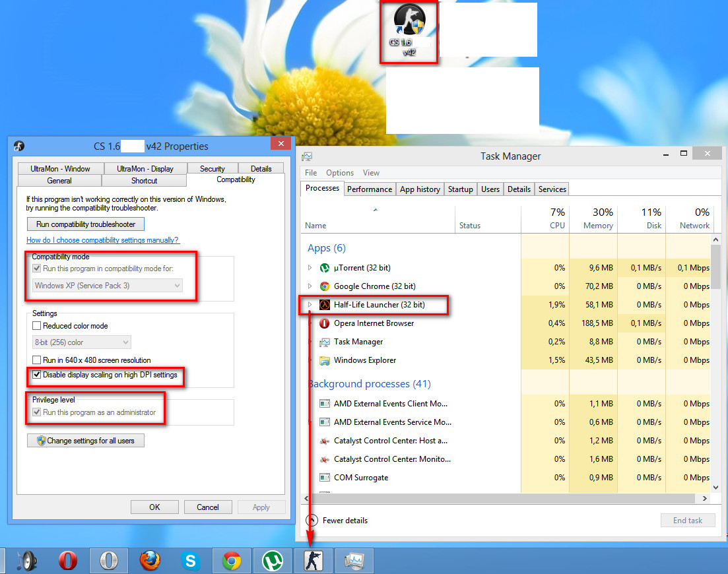This screenshot has height=574, width=728.
Task: Sort processes by the Memory column header
Action: coord(593,218)
